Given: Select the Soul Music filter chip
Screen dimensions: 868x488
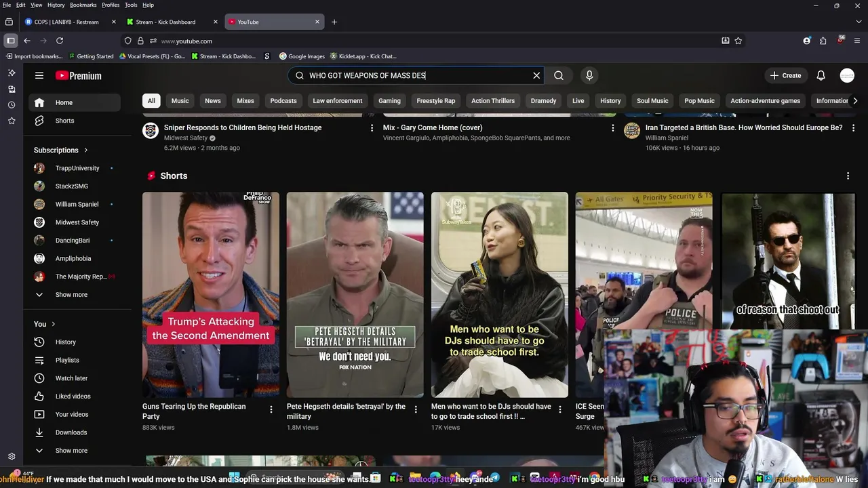Looking at the screenshot, I should click(652, 101).
